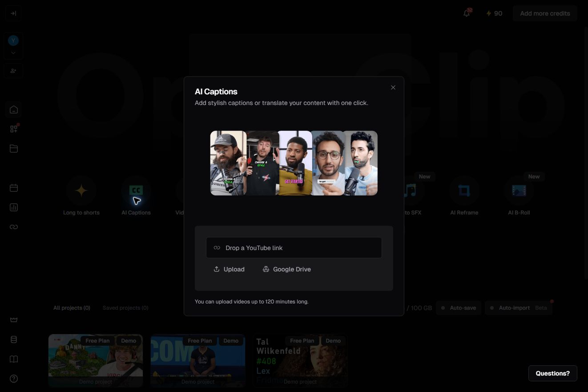Open the storage database icon

point(14,339)
